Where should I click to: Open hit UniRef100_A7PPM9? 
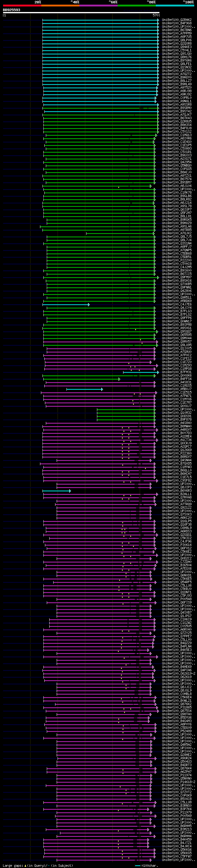pyautogui.click(x=177, y=33)
